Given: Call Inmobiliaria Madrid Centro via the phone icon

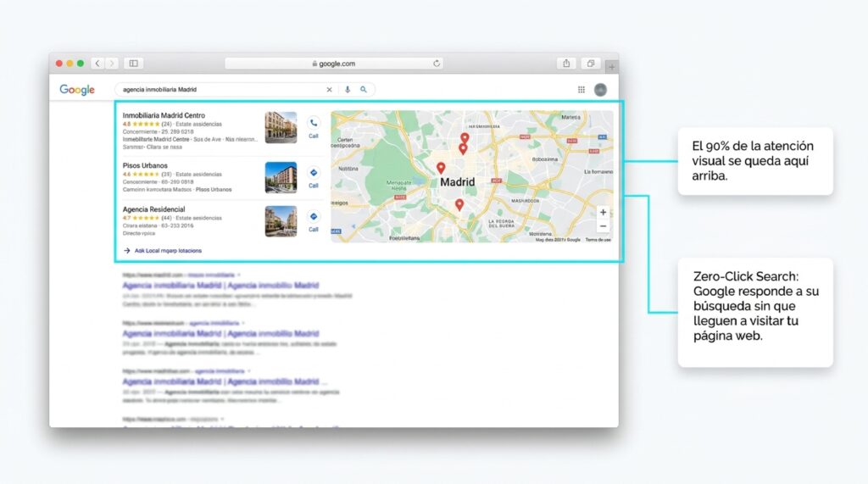Looking at the screenshot, I should pos(314,123).
